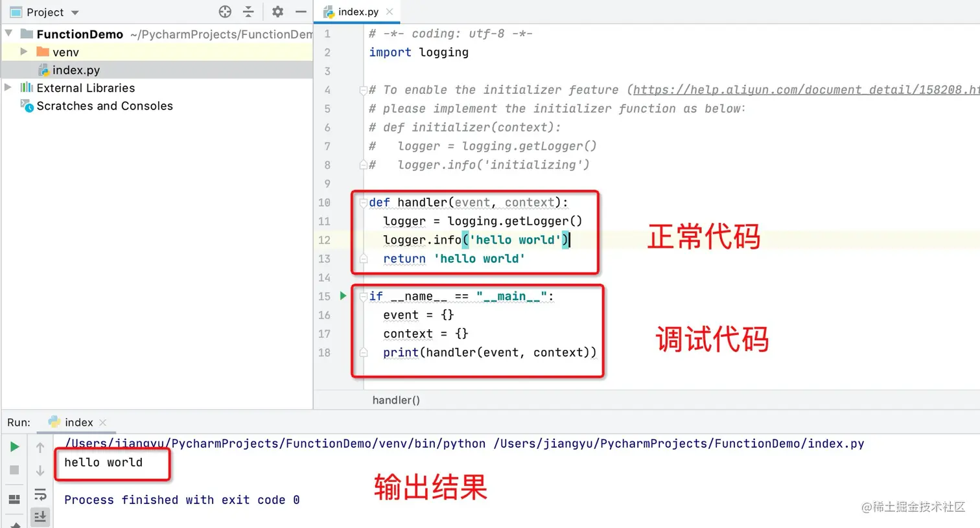Click the 'def handler(event, context):' line
980x528 pixels.
(x=469, y=202)
